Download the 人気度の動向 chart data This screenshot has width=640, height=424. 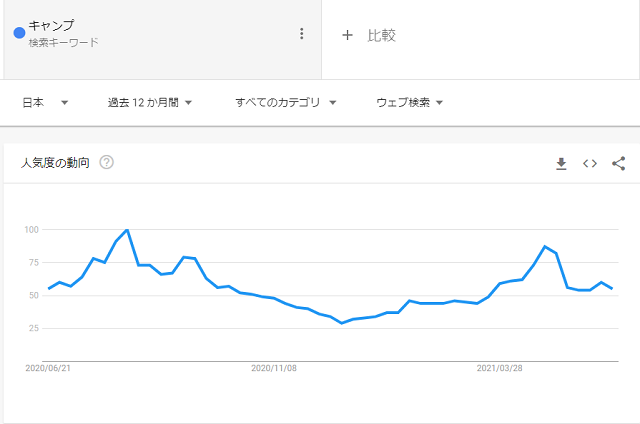point(561,164)
